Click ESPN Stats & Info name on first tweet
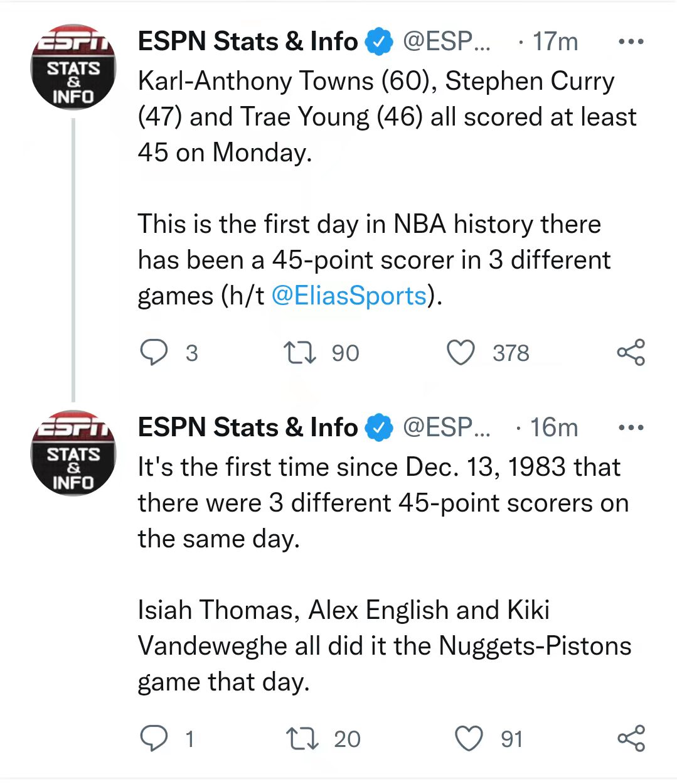Viewport: 677px width, 784px height. tap(247, 42)
